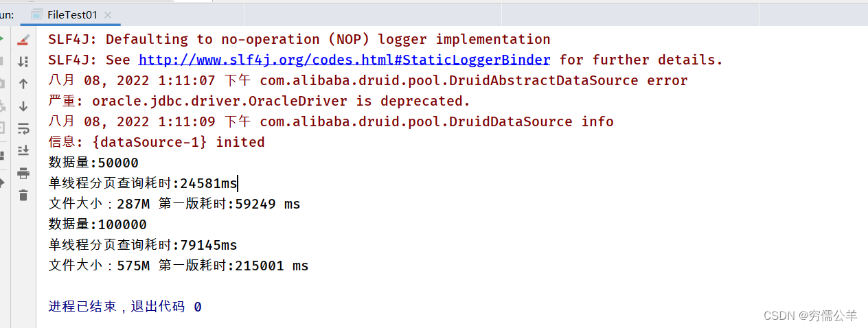Print the console output

(x=23, y=172)
